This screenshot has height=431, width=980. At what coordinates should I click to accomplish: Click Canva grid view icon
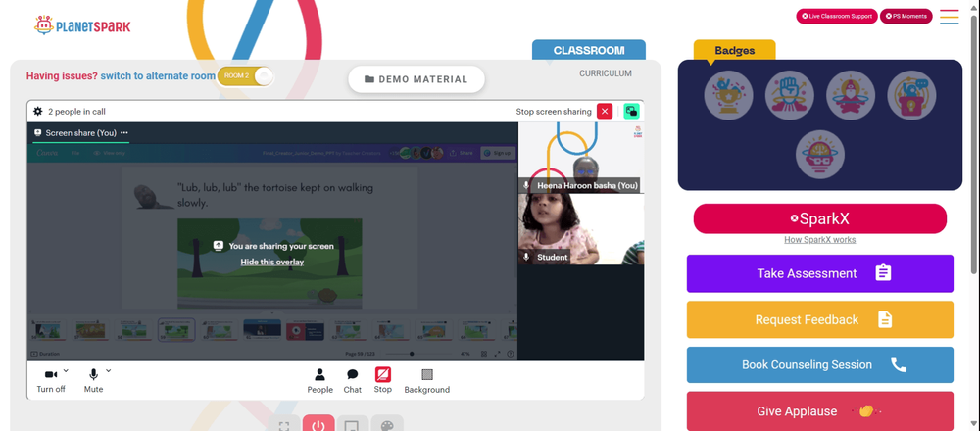[x=484, y=355]
